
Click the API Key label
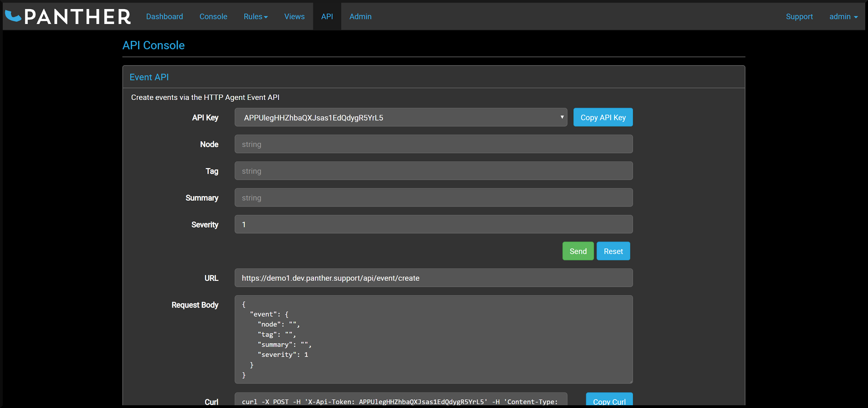click(x=205, y=117)
